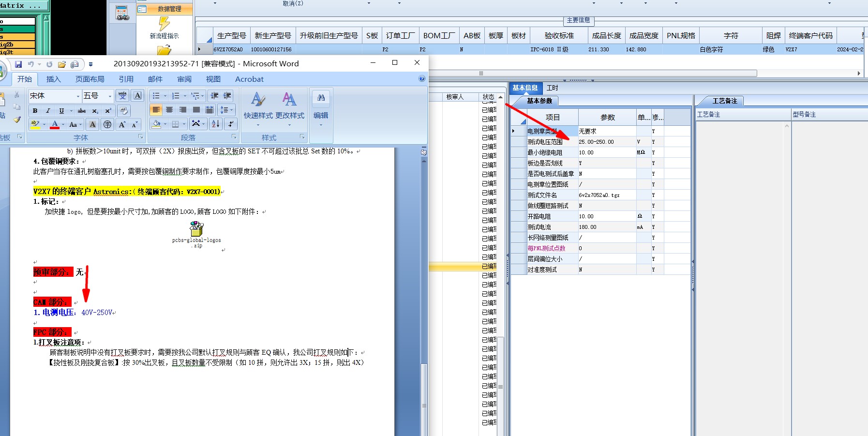
Task: Apply red font color swatch
Action: pyautogui.click(x=55, y=124)
